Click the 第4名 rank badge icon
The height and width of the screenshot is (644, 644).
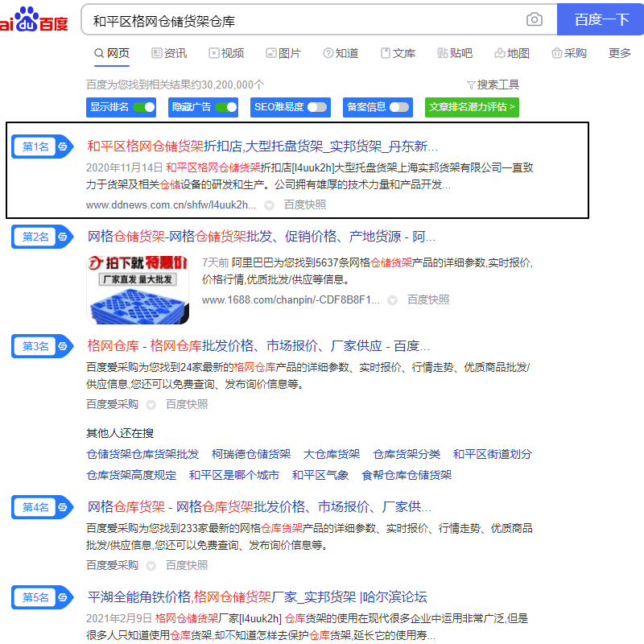pos(43,507)
